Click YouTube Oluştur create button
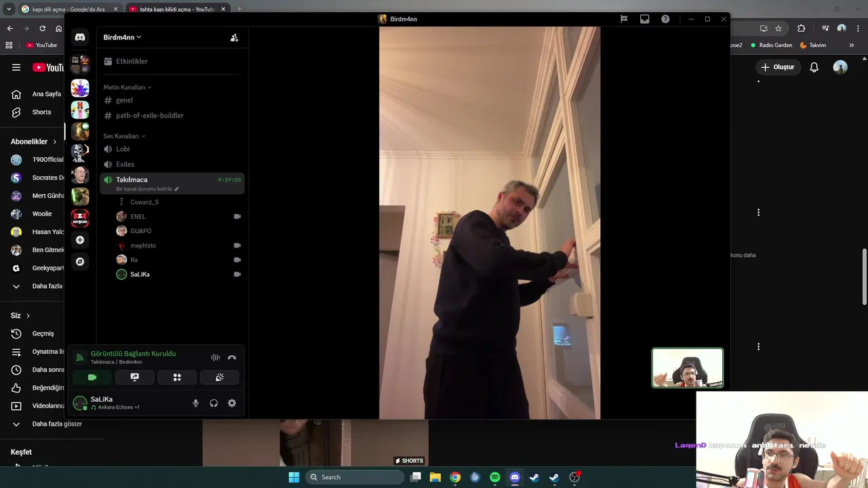Viewport: 868px width, 488px height. pos(777,67)
